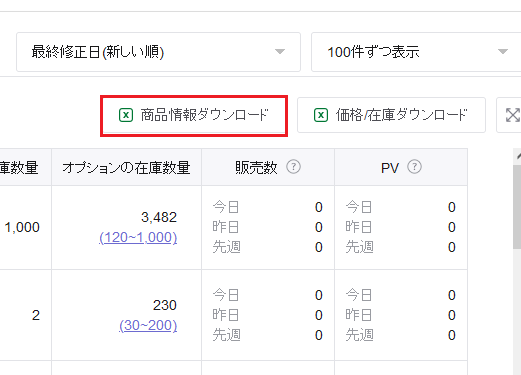Click the 商品情報ダウンロード button
This screenshot has width=521, height=375.
point(194,115)
